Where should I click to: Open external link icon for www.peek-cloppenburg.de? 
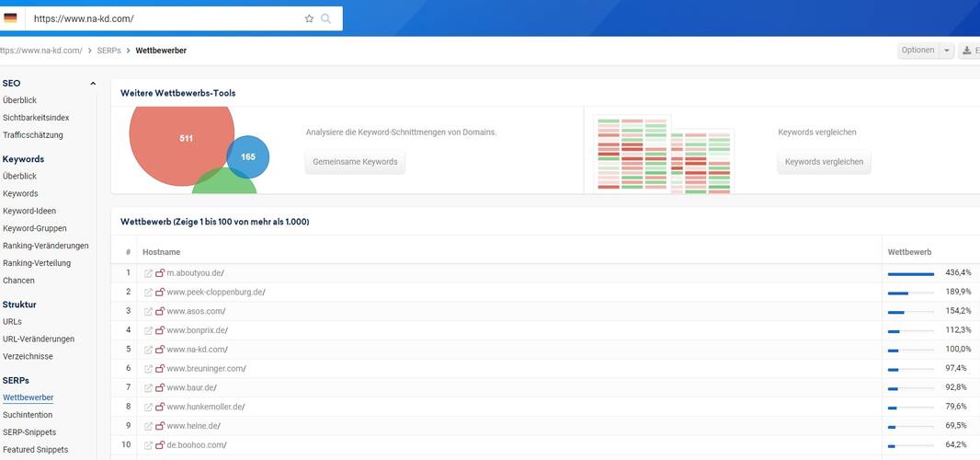pos(148,293)
